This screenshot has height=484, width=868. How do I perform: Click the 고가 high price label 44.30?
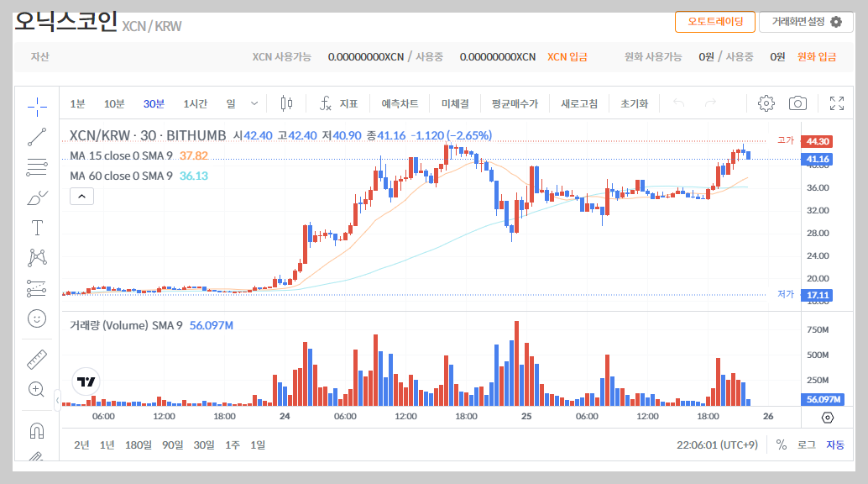coord(817,141)
